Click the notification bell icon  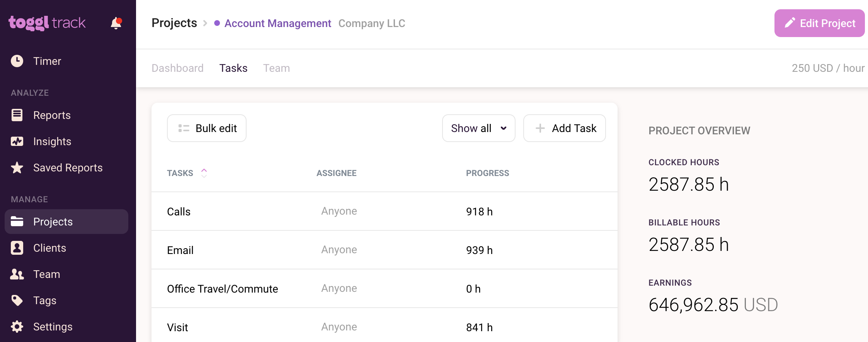(x=116, y=24)
